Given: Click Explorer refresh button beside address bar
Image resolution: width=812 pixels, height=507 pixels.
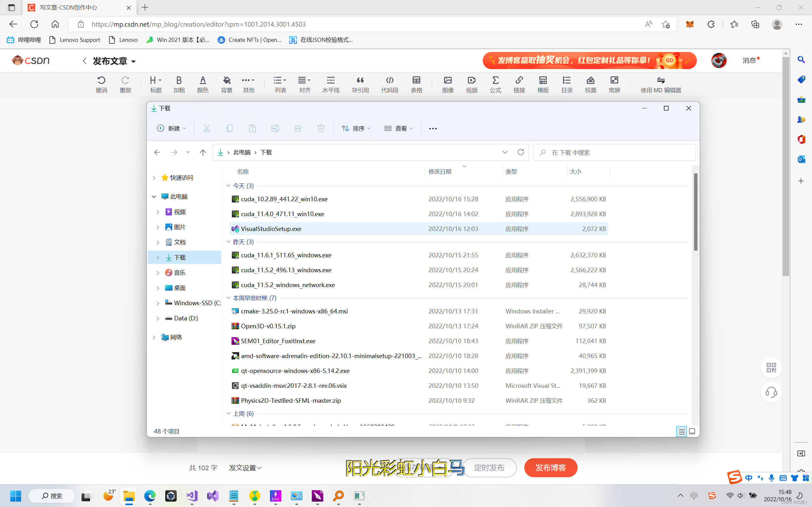Looking at the screenshot, I should (x=521, y=152).
